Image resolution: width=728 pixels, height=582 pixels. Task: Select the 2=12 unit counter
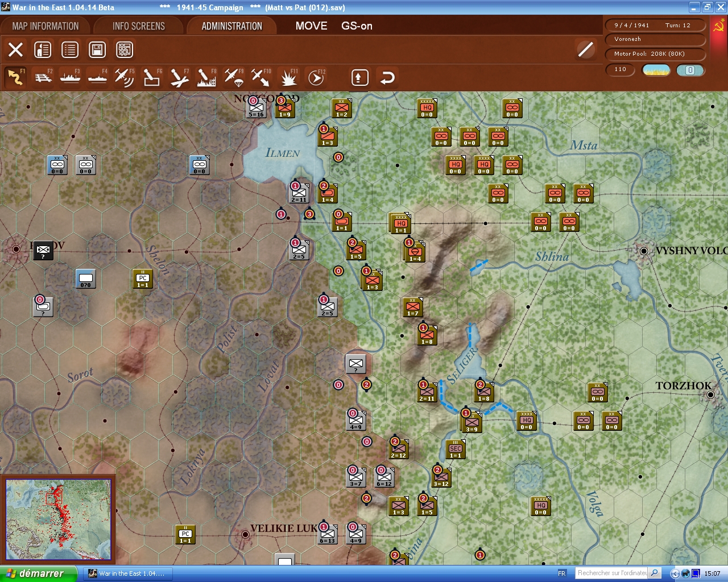point(399,449)
